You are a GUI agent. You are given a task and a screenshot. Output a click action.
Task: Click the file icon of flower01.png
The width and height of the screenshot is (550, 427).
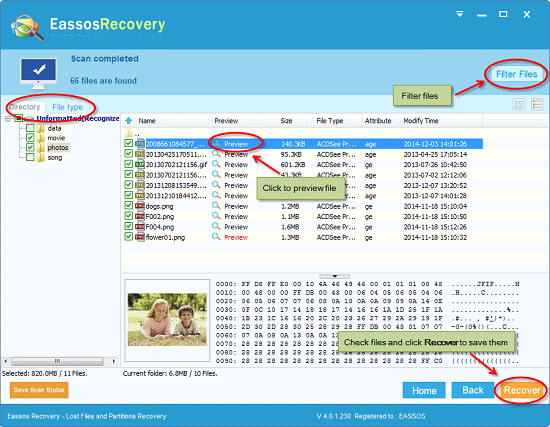[140, 237]
